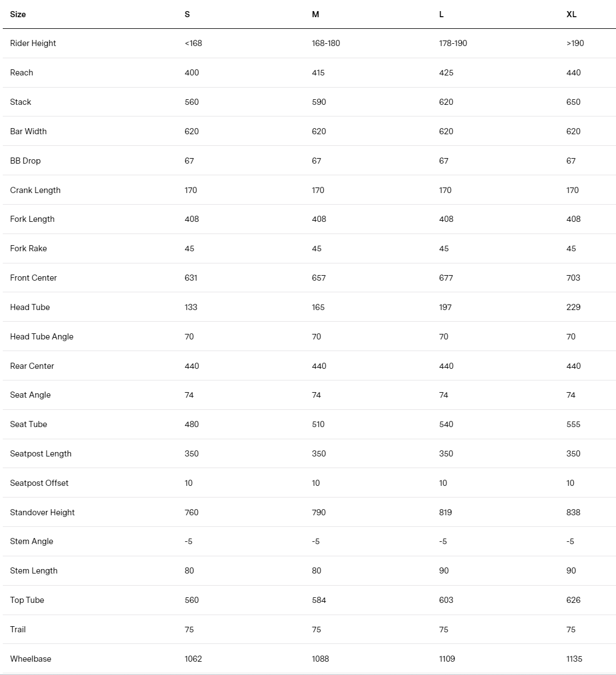
Task: Click the XL size column header
Action: (572, 14)
